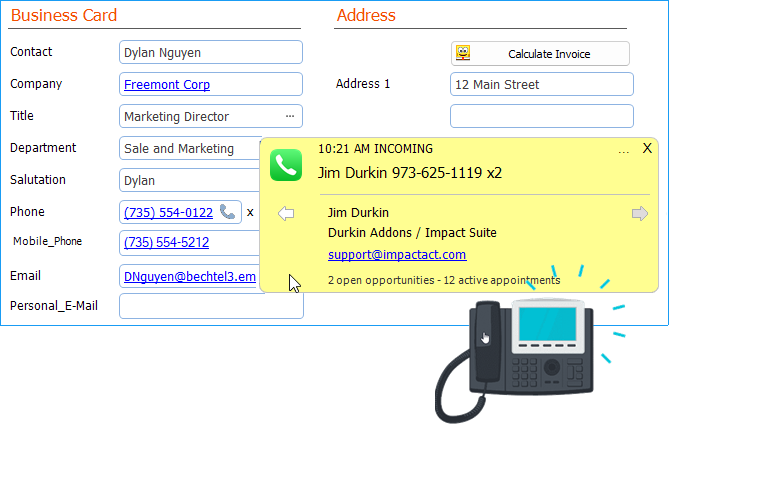Click into the Contact name field
The height and width of the screenshot is (486, 773).
210,52
